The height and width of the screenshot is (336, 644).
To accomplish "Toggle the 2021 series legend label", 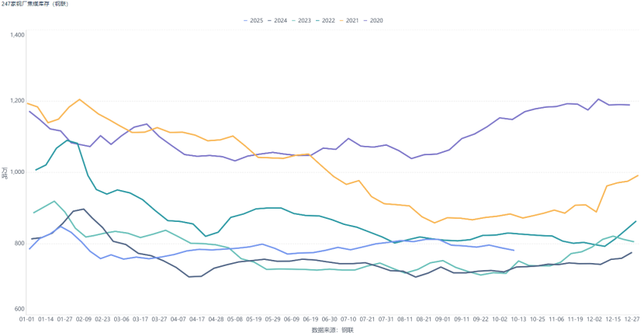I will click(x=352, y=20).
